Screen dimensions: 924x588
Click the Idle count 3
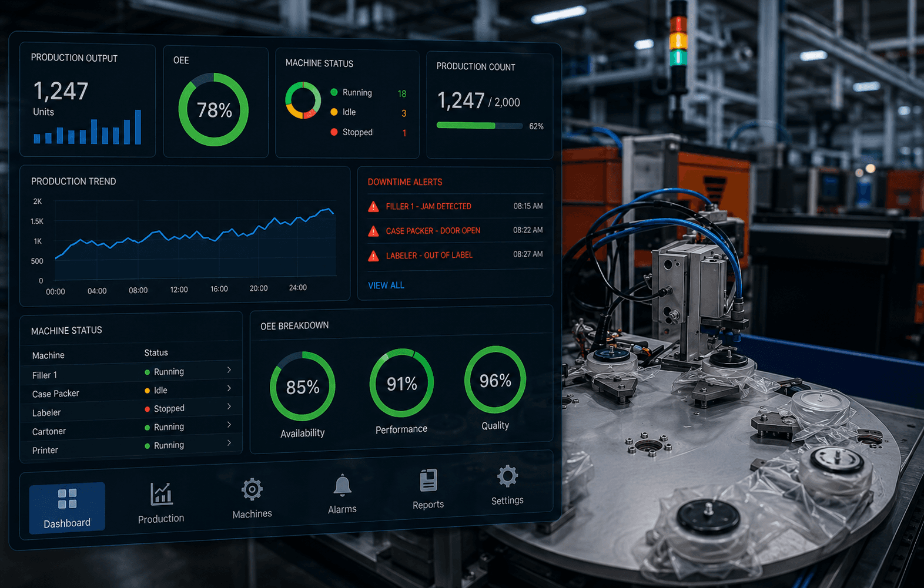click(404, 113)
